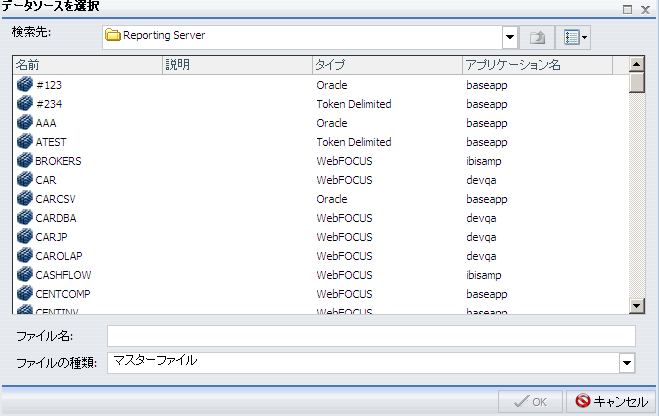Screen dimensions: 659x416
Task: Click the CASHFLOW master file icon
Action: pos(25,274)
